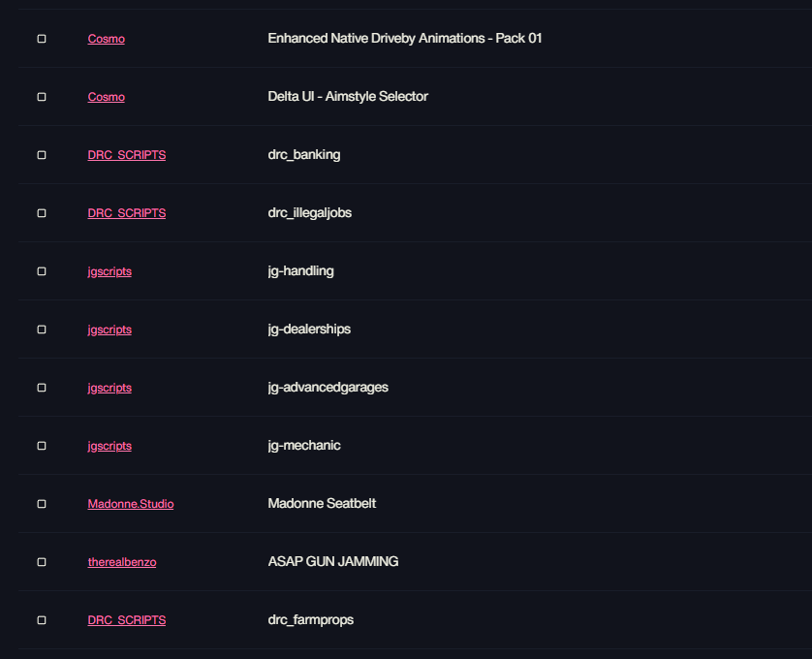
Task: Tick the Madonne Seatbelt checkbox
Action: click(x=42, y=504)
